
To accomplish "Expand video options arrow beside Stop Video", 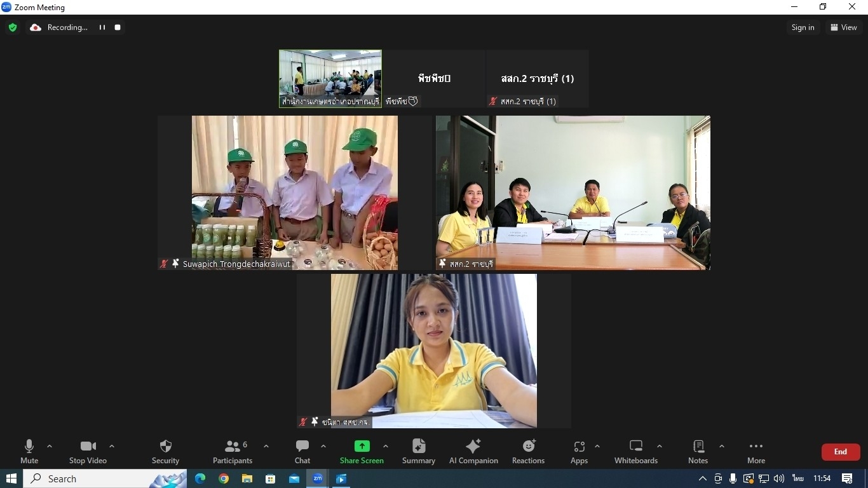I will (112, 446).
